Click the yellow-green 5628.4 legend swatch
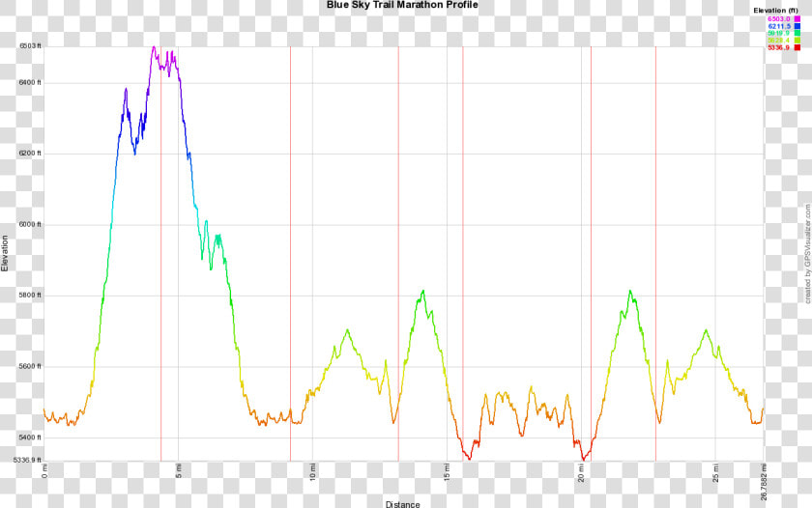 click(797, 41)
